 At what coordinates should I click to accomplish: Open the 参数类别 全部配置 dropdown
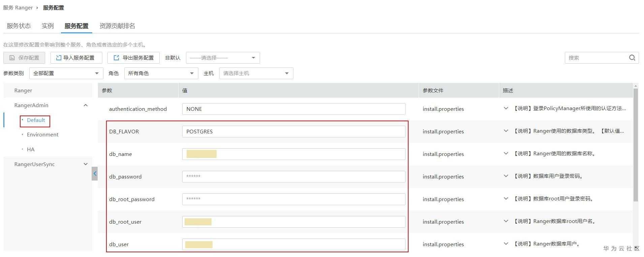(x=66, y=73)
